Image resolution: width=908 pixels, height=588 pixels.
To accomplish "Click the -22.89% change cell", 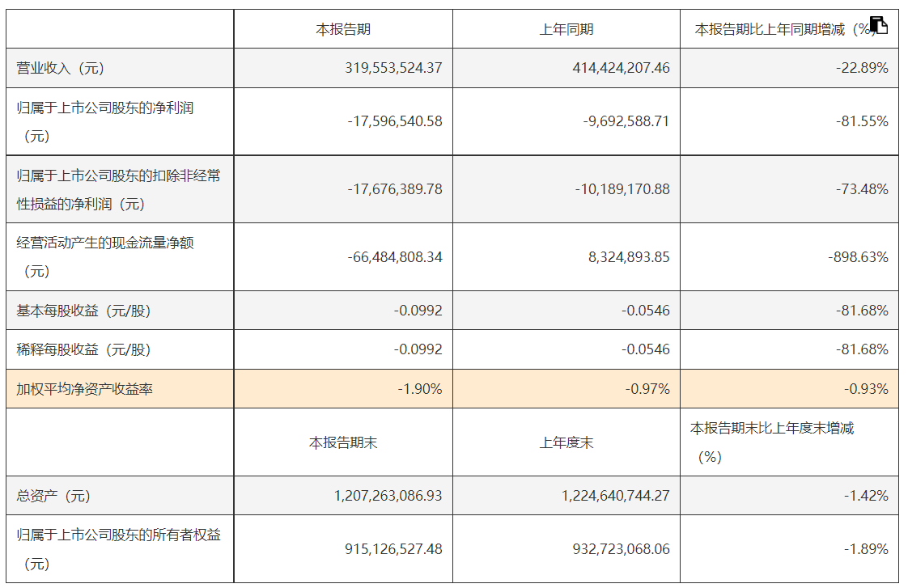I will 862,68.
